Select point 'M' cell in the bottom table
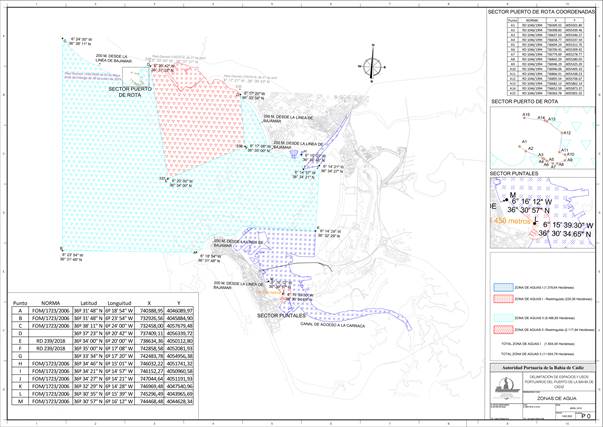The width and height of the screenshot is (603, 427). (20, 401)
